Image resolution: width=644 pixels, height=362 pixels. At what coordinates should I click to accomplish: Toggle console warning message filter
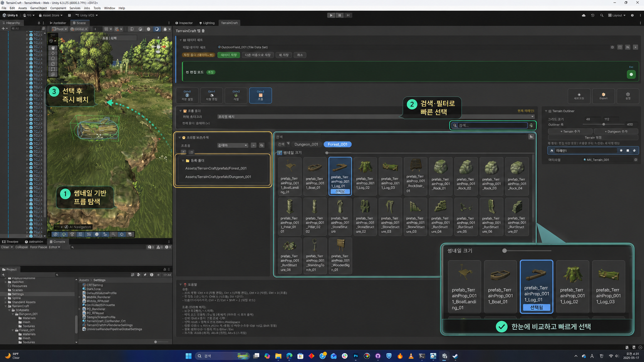[159, 247]
